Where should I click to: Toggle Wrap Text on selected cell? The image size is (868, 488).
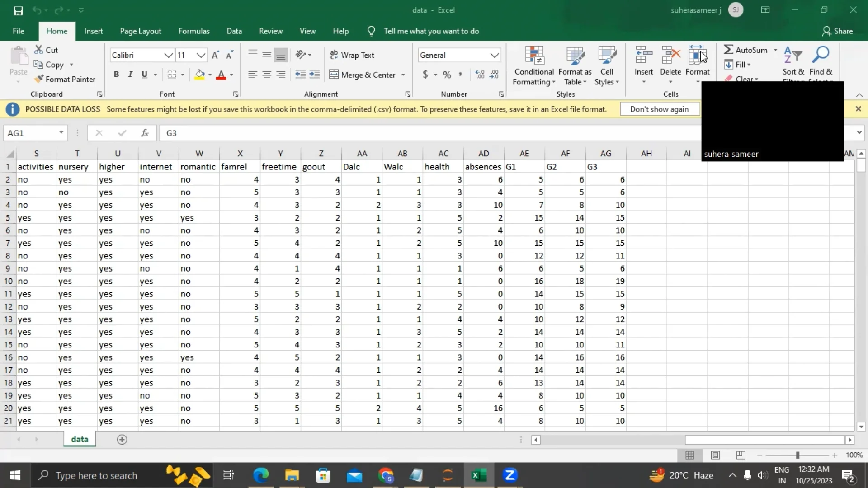coord(352,55)
